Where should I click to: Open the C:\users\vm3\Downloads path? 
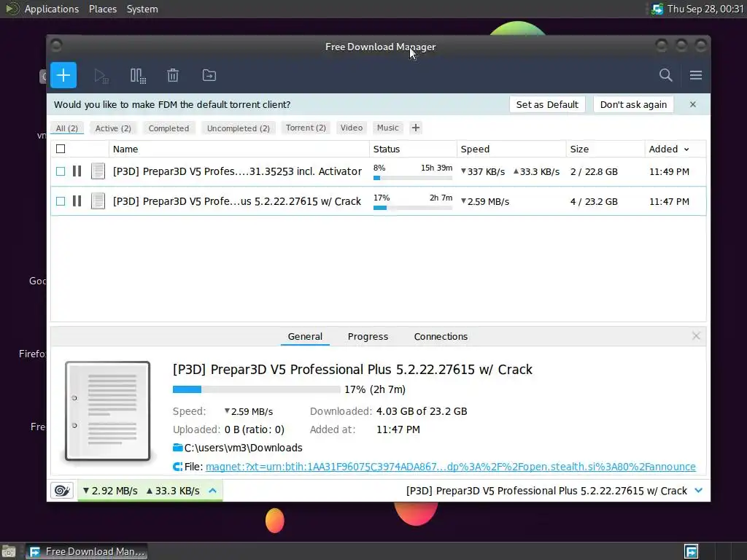tap(243, 448)
